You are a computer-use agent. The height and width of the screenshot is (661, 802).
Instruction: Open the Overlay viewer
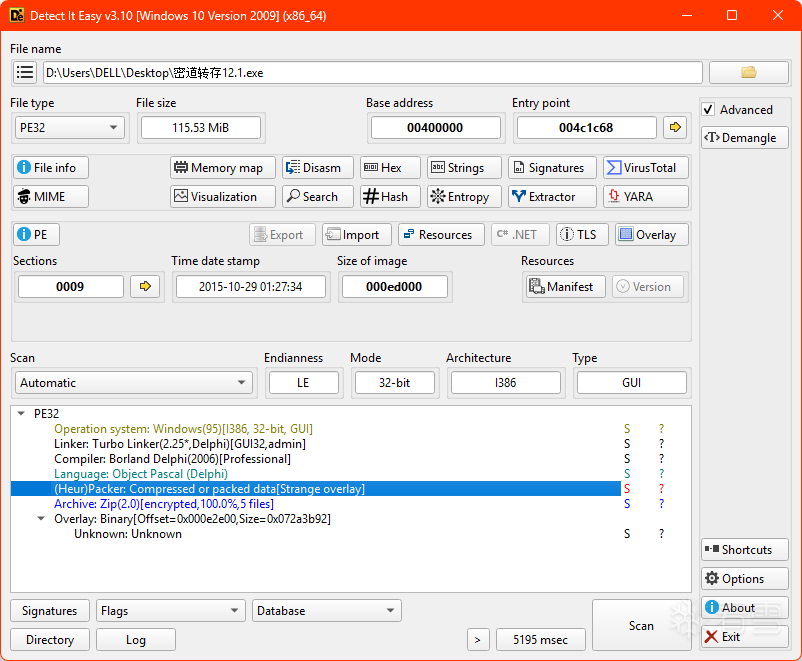652,235
